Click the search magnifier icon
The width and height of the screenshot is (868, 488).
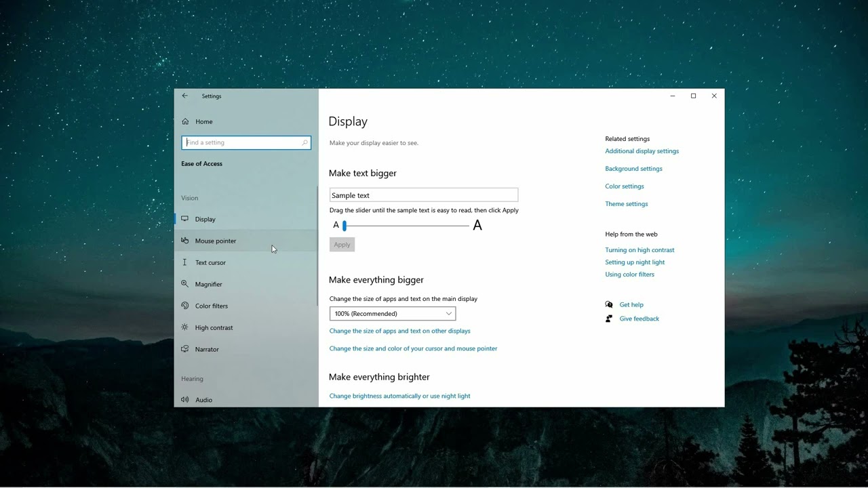point(304,142)
